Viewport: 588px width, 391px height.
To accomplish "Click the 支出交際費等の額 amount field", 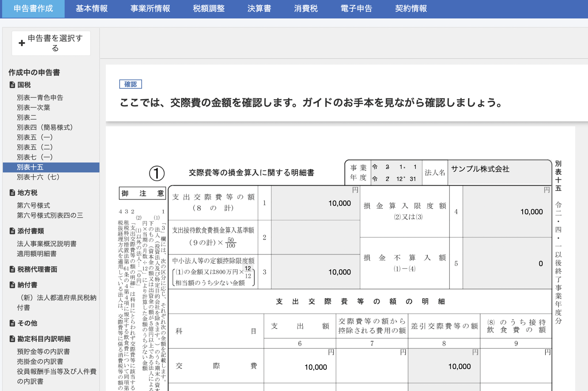I will [315, 203].
